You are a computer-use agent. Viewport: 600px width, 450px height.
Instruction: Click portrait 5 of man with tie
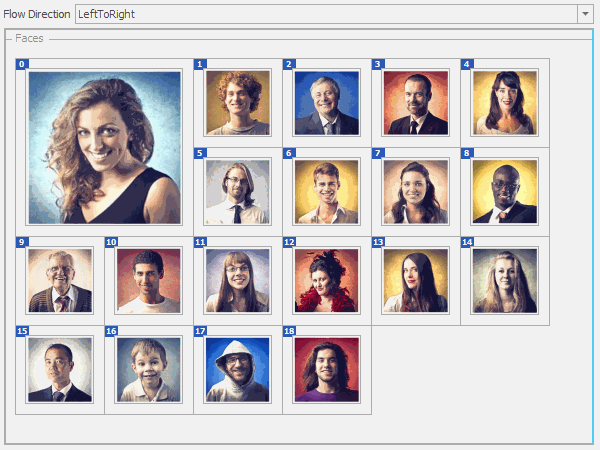pyautogui.click(x=238, y=192)
